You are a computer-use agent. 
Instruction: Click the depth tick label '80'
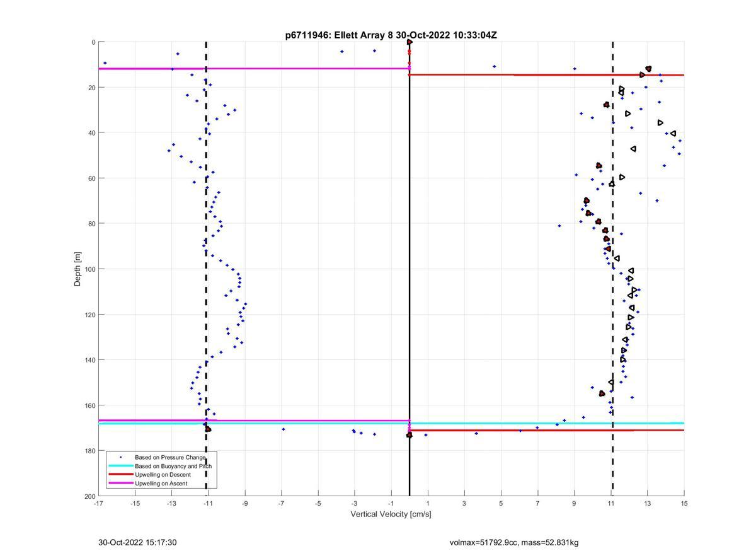92,224
